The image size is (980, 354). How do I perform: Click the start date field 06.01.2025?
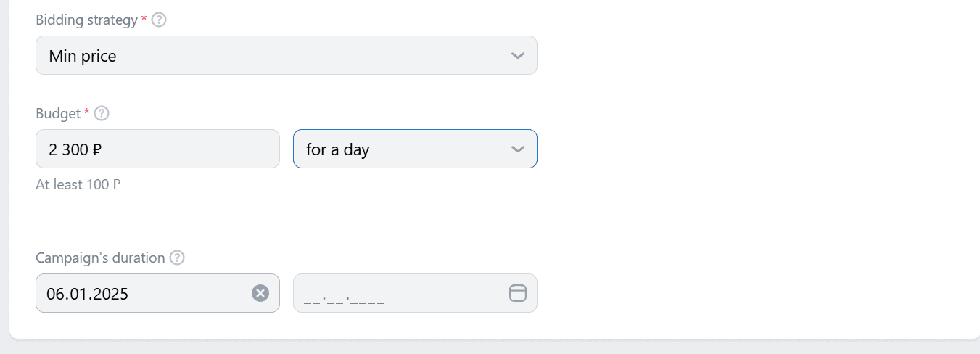pos(157,293)
